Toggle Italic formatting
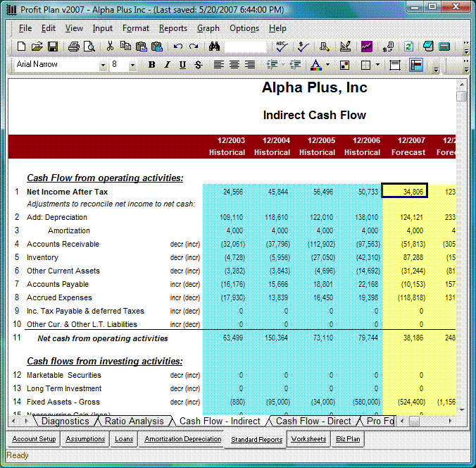Viewport: 476px width, 468px height. click(167, 65)
